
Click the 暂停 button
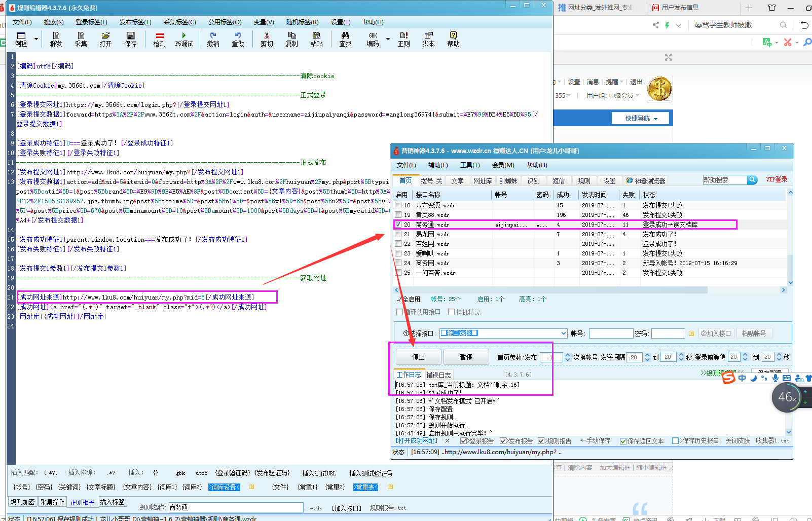(x=466, y=357)
